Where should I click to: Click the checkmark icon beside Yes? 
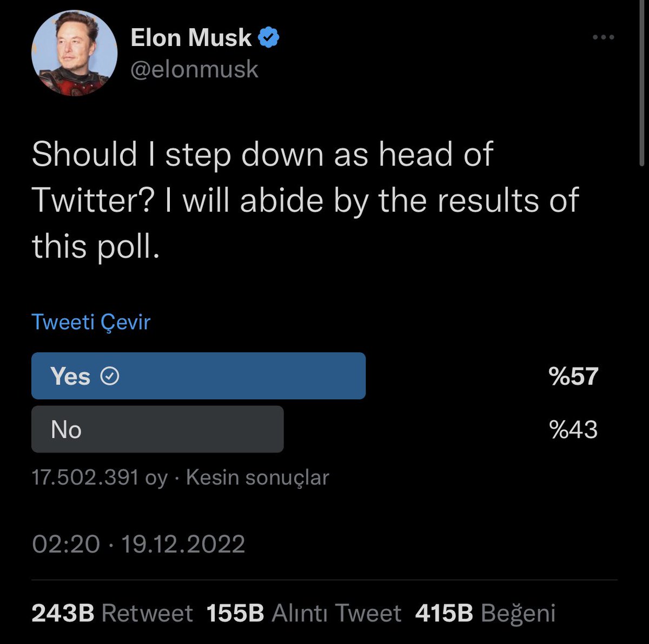[x=110, y=376]
